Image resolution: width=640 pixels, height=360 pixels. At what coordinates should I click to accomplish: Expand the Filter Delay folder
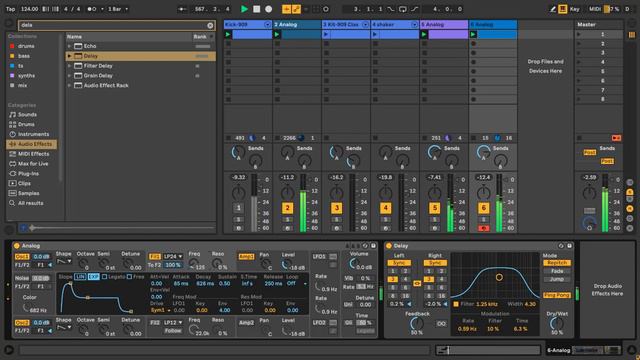(x=69, y=66)
